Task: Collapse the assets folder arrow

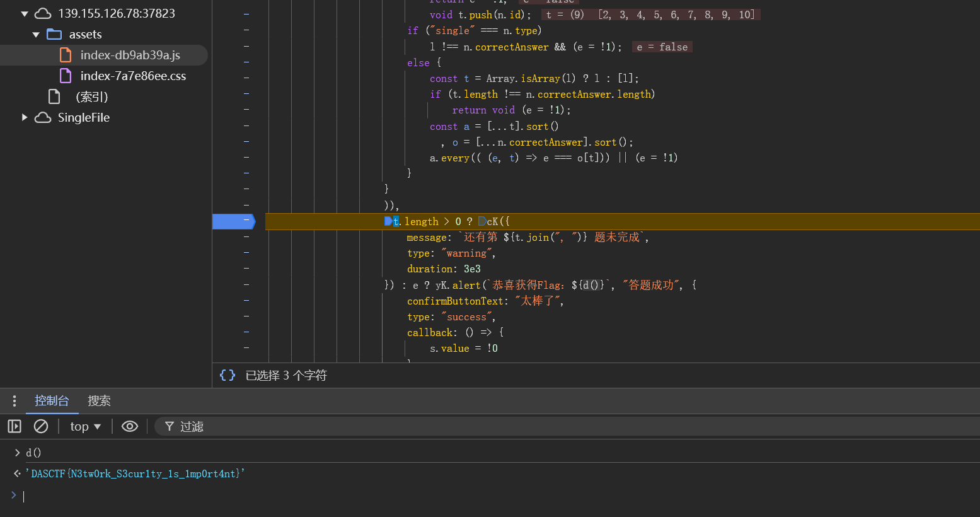Action: tap(36, 35)
